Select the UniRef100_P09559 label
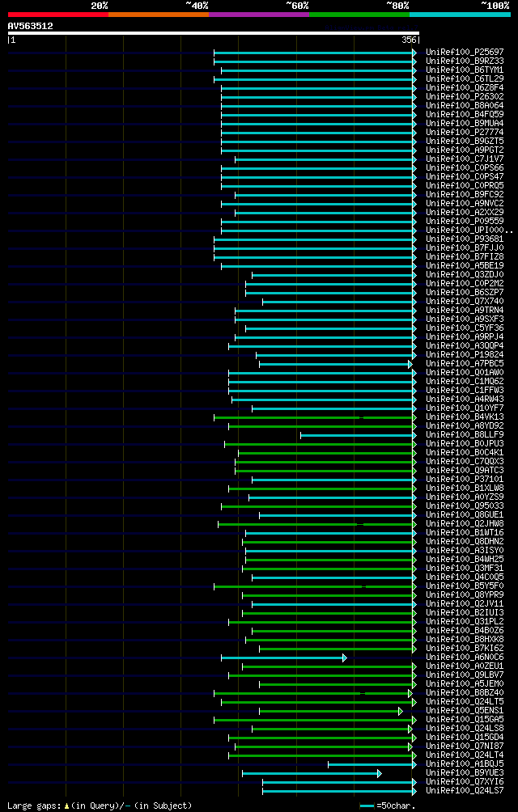518x812 pixels. pyautogui.click(x=465, y=221)
